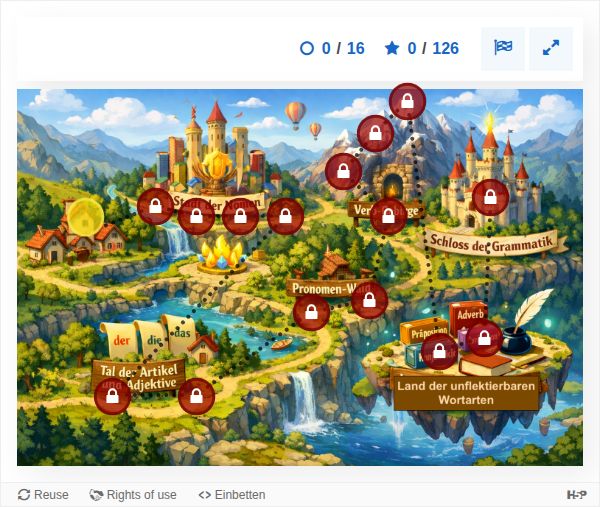Click the locked stage on Schloss der Grammatik castle

(x=491, y=197)
